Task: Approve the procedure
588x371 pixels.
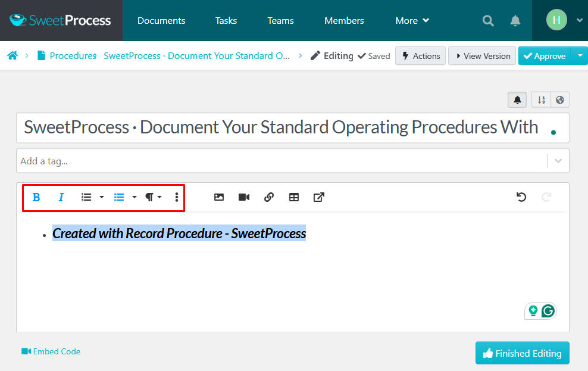Action: [x=545, y=56]
